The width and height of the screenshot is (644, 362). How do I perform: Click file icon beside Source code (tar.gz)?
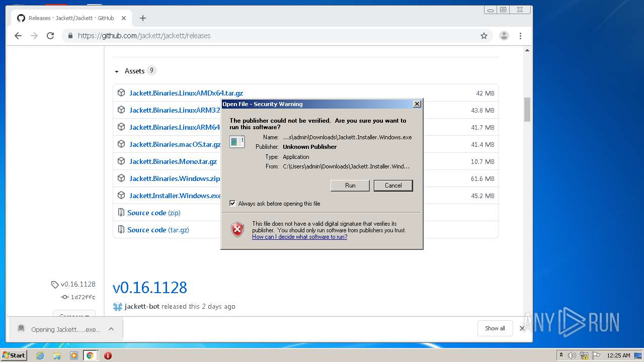(x=121, y=229)
